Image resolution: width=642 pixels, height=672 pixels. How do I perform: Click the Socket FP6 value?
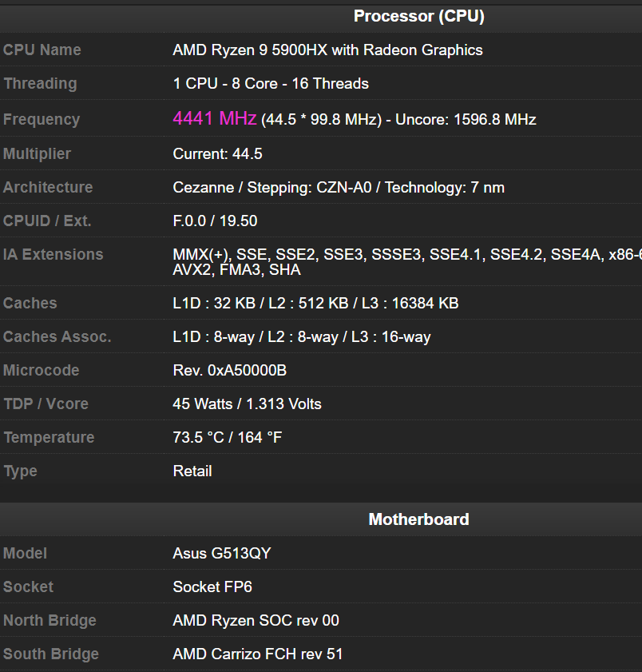212,587
